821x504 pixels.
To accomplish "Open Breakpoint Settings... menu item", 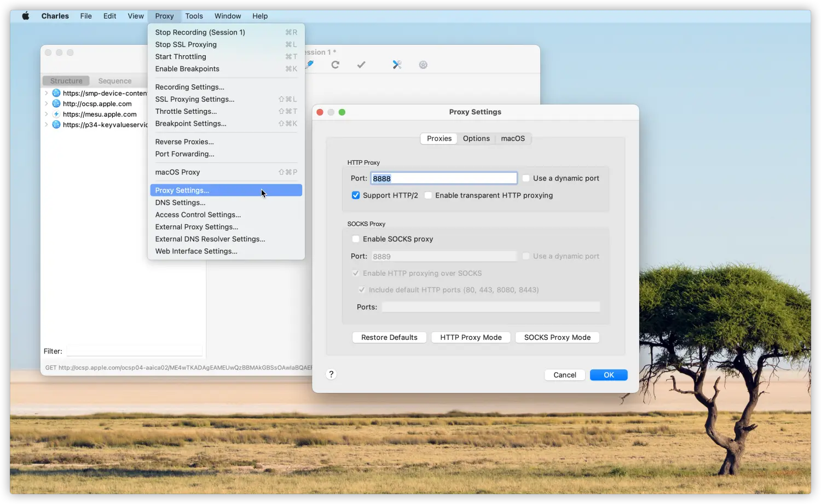I will [x=226, y=124].
